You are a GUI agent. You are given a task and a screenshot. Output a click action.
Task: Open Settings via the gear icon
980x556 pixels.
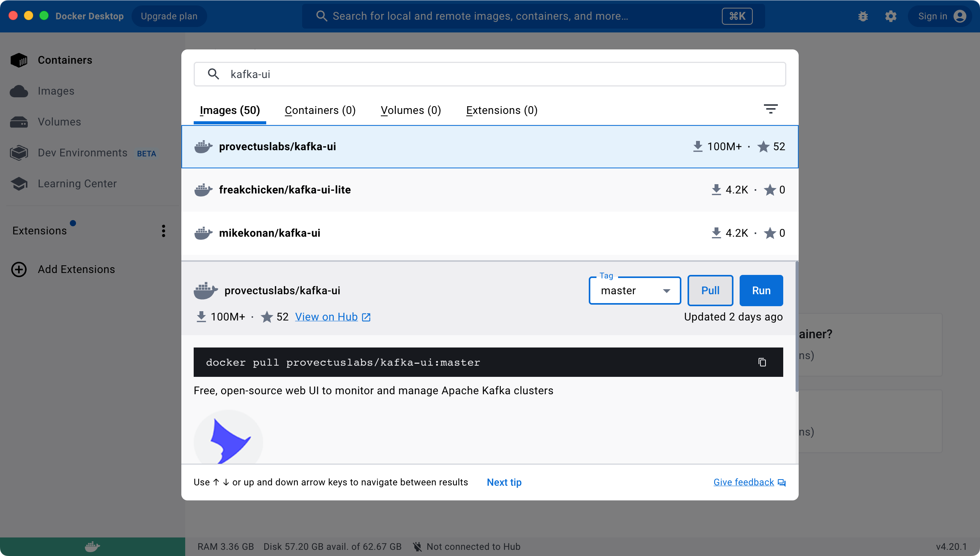point(890,16)
